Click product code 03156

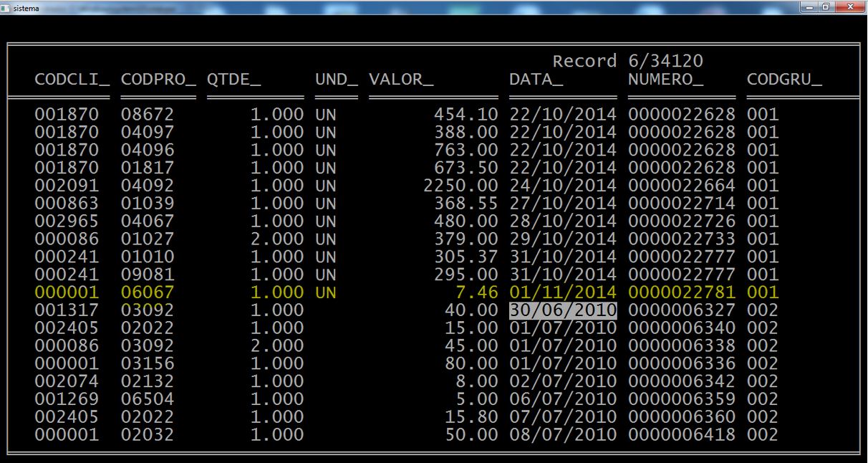pos(148,363)
